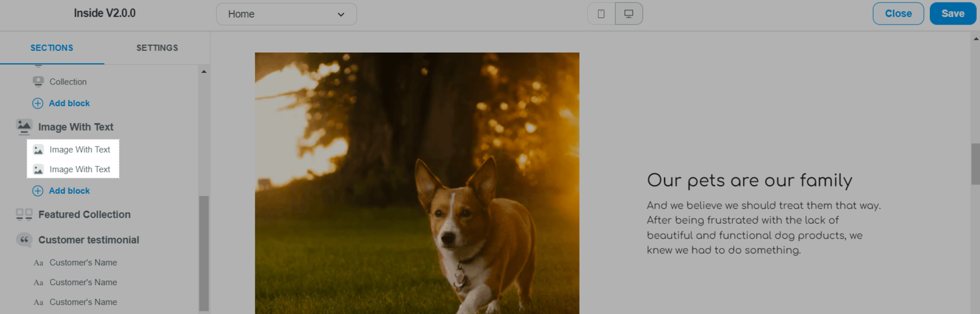Click Aa icon of third Customer's Name
This screenshot has width=980, height=314.
click(x=38, y=302)
